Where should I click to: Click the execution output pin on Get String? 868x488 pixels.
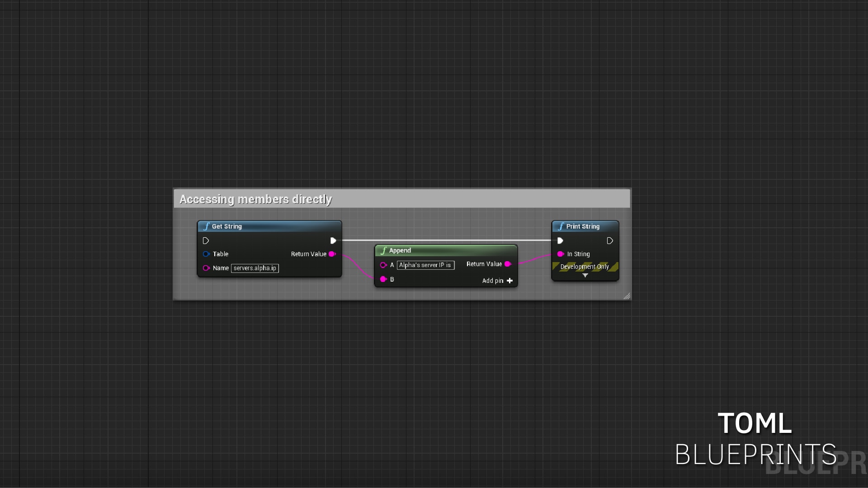[x=333, y=240]
